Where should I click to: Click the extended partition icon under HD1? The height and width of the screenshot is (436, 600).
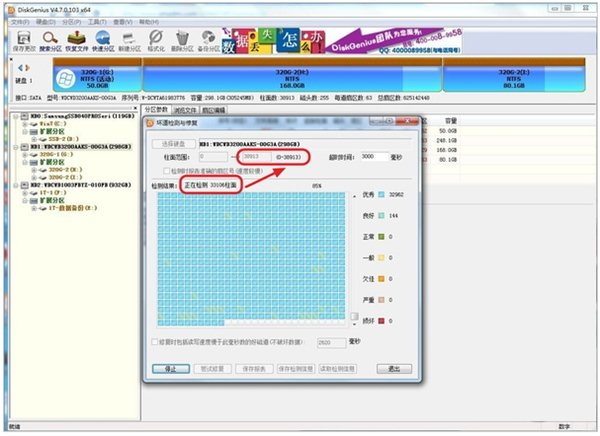34,162
